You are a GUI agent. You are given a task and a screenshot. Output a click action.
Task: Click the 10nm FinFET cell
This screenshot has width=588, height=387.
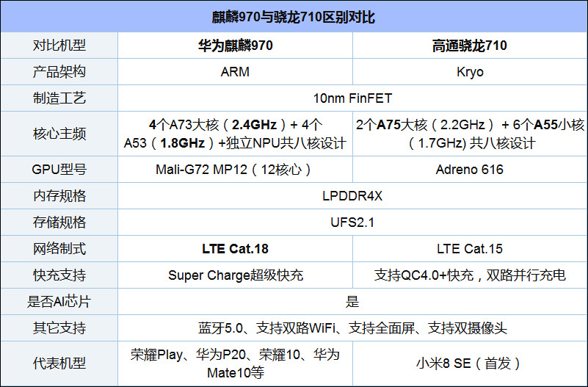[352, 98]
